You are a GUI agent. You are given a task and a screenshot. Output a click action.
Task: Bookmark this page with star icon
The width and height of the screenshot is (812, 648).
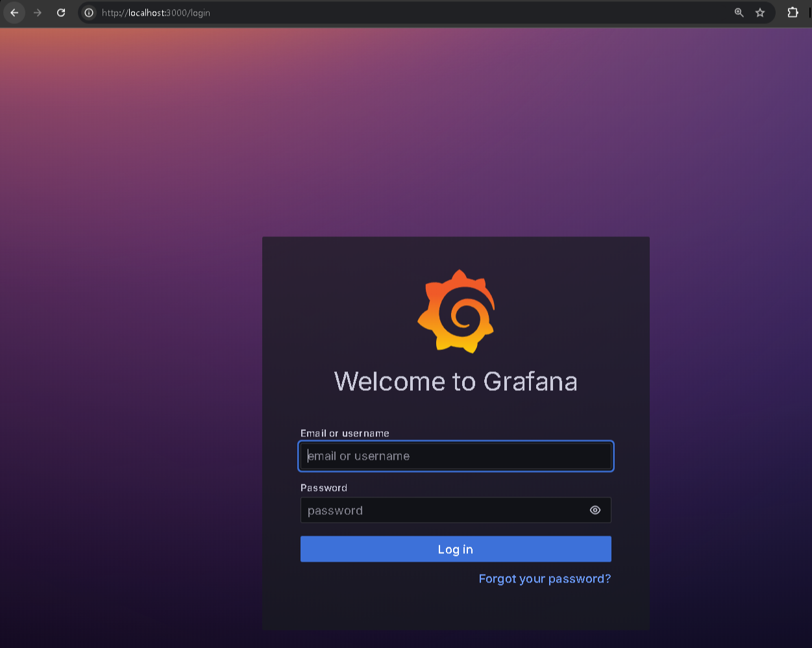(x=760, y=12)
